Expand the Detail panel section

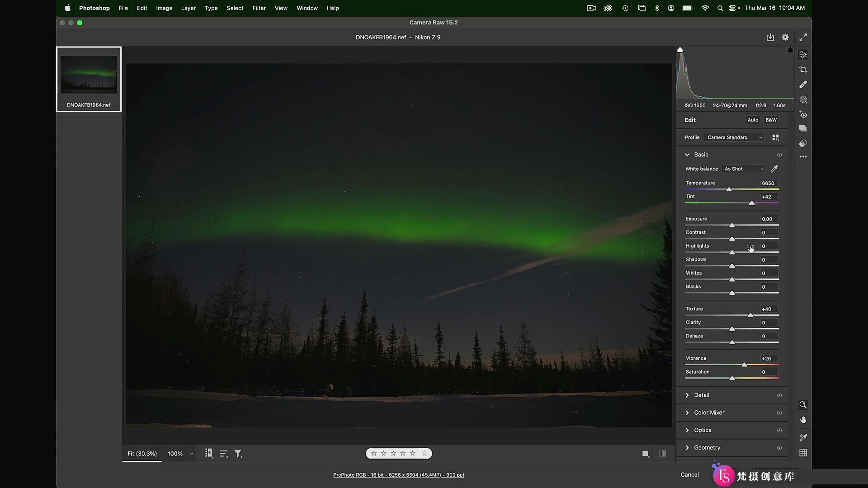(x=701, y=395)
